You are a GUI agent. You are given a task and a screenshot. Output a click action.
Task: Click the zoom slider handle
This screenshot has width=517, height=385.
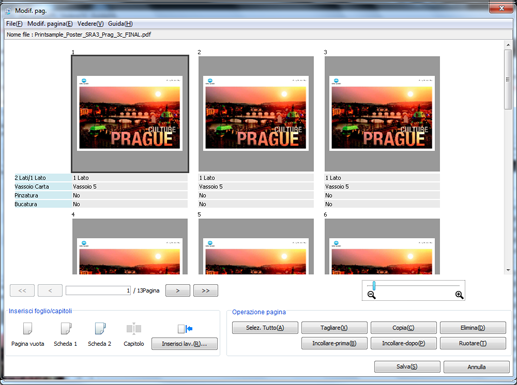click(x=374, y=285)
